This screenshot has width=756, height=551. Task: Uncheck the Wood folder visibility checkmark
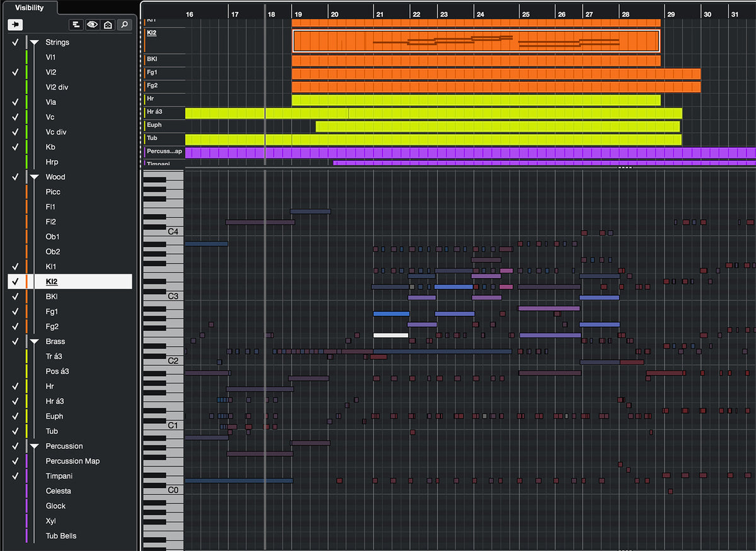pos(15,177)
